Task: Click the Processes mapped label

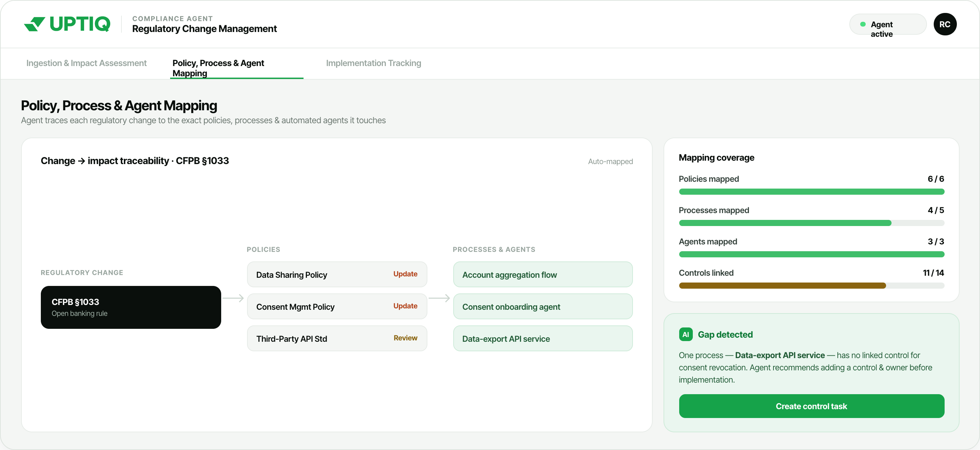Action: [x=714, y=210]
